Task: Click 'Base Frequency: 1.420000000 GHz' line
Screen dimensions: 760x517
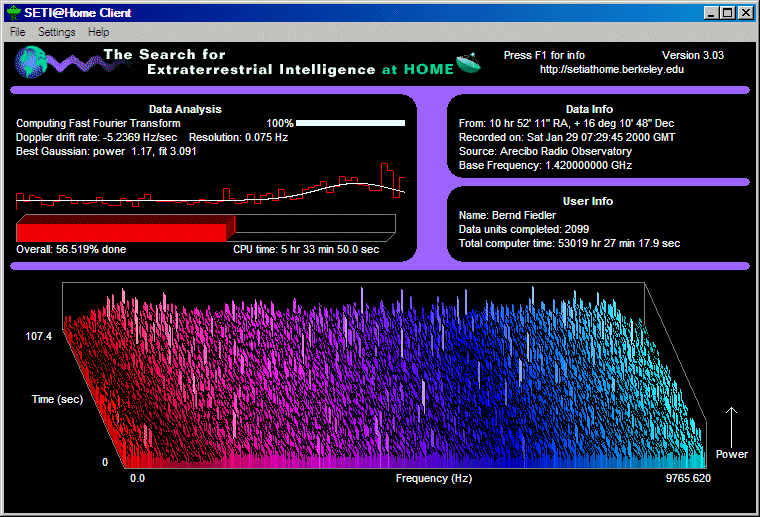Action: 545,165
